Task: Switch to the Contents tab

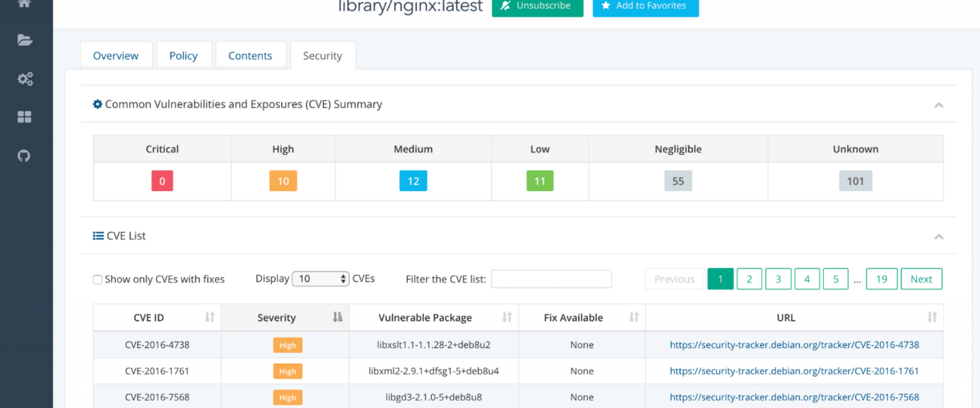Action: (x=251, y=56)
